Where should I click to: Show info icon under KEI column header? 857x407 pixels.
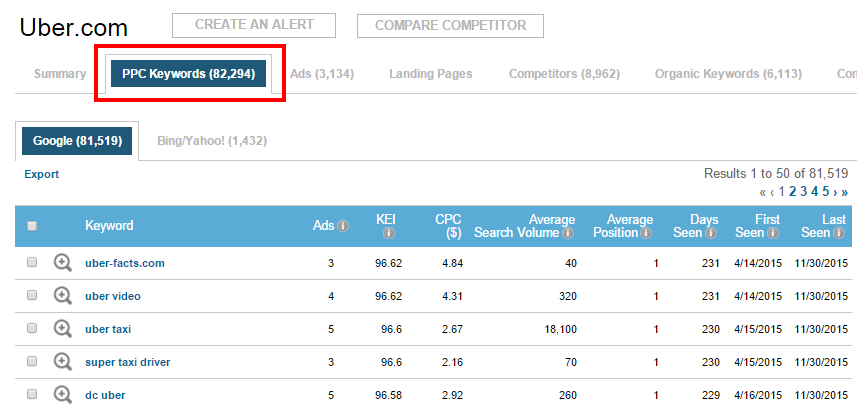pyautogui.click(x=389, y=233)
